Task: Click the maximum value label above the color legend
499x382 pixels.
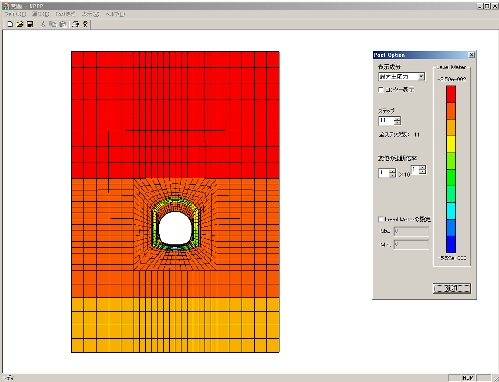Action: point(452,79)
